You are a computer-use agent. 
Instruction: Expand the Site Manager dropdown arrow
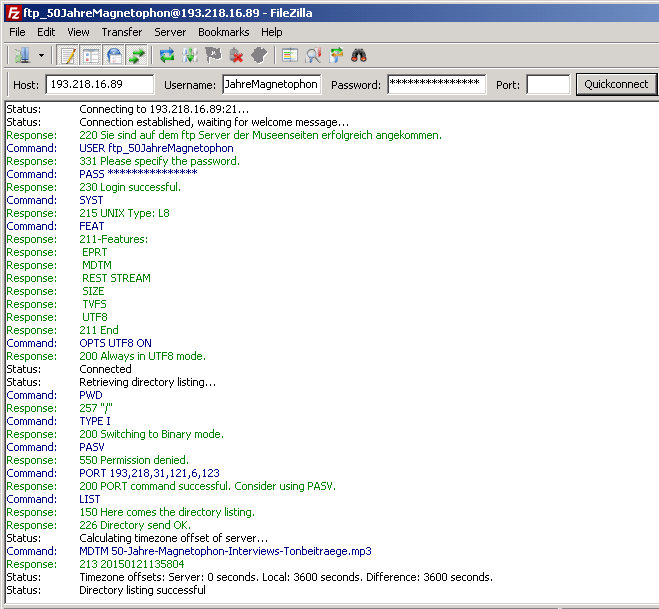(x=41, y=55)
